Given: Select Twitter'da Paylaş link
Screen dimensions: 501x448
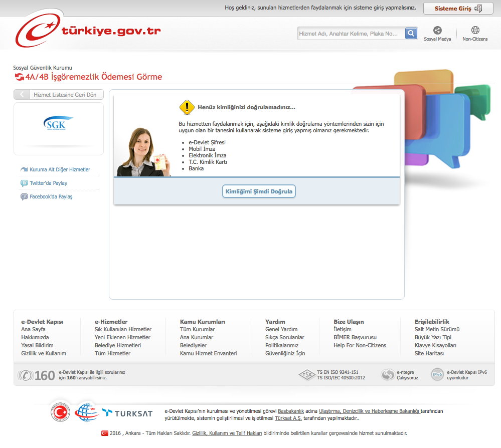Looking at the screenshot, I should click(x=48, y=183).
